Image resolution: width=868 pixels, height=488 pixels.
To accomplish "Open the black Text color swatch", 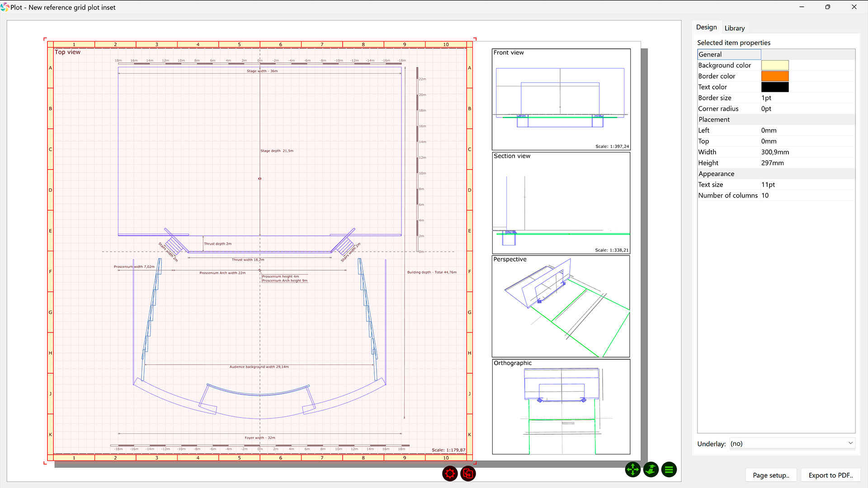I will pyautogui.click(x=775, y=87).
